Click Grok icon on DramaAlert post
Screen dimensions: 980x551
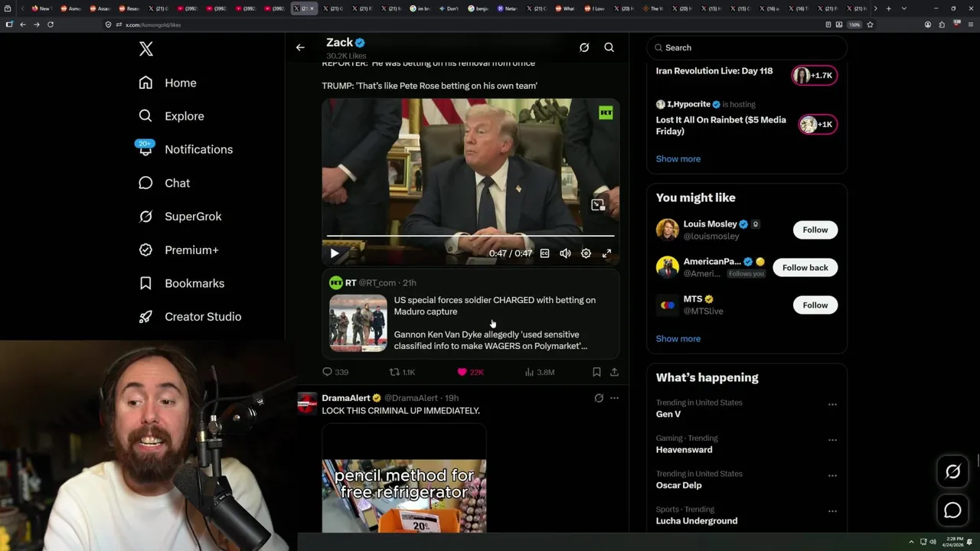(599, 398)
